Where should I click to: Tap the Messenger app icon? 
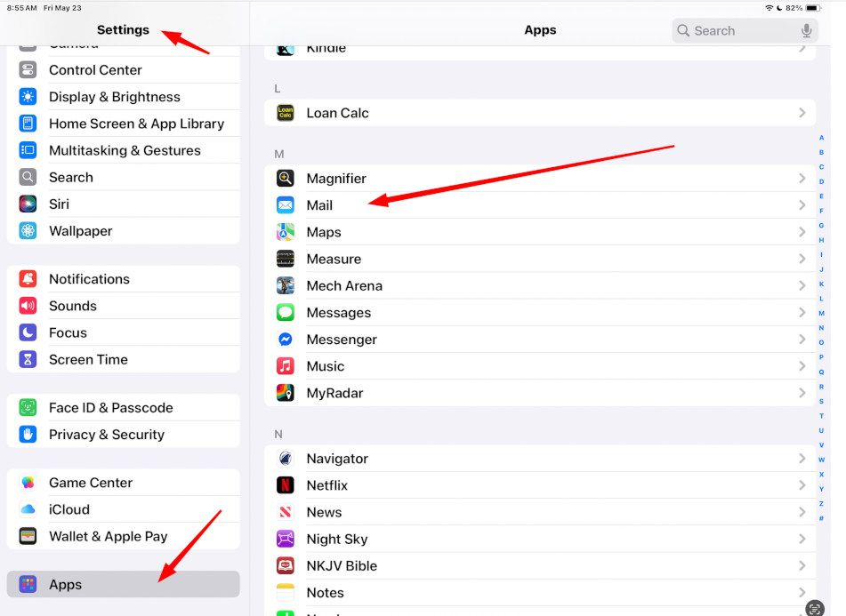click(x=286, y=340)
